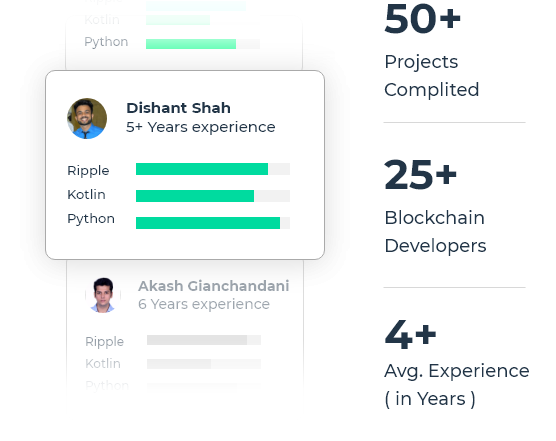556x441 pixels.
Task: Click the 5+ Years experience text
Action: pyautogui.click(x=201, y=127)
